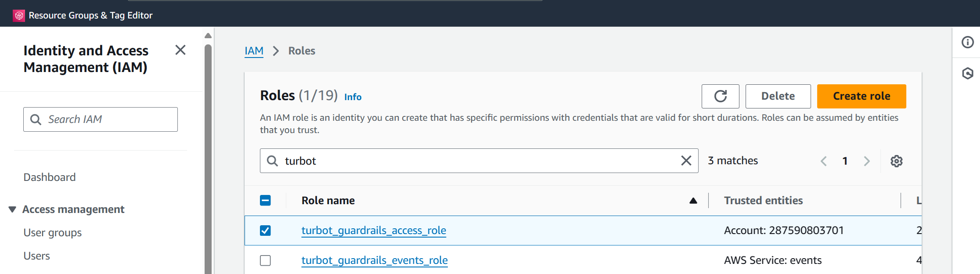980x274 pixels.
Task: Sort by Trusted entities column
Action: click(763, 201)
